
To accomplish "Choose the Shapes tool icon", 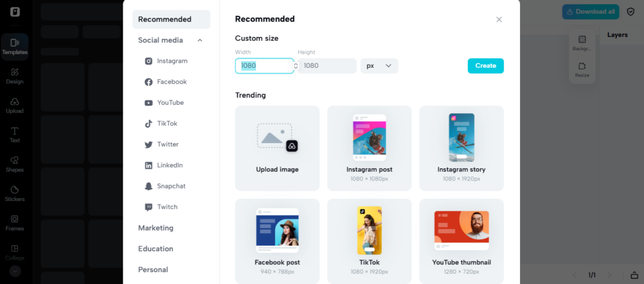I will click(x=15, y=164).
